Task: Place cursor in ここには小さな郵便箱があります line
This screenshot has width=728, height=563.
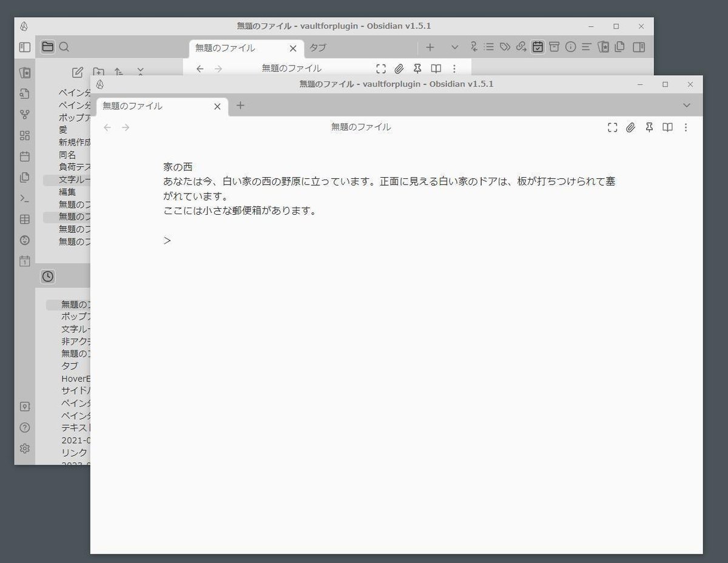Action: pyautogui.click(x=240, y=211)
